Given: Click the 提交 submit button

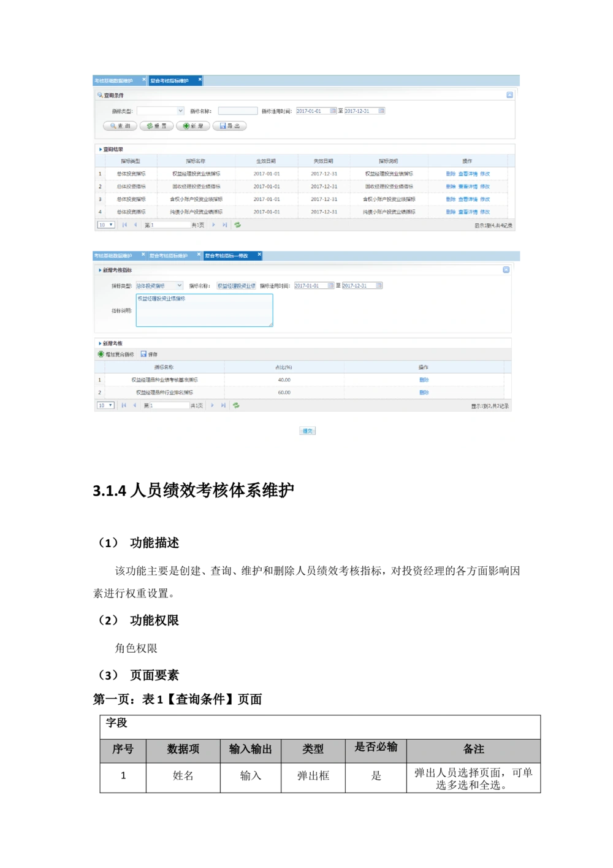Looking at the screenshot, I should click(x=308, y=431).
